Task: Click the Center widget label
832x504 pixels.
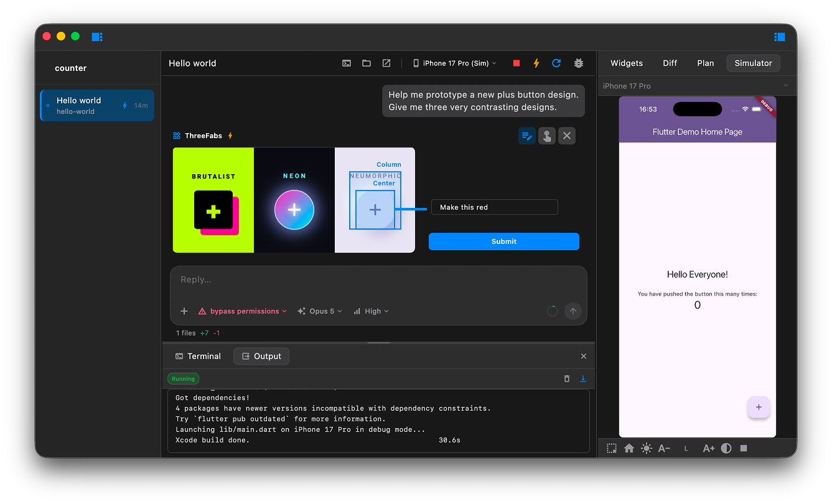Action: (384, 184)
